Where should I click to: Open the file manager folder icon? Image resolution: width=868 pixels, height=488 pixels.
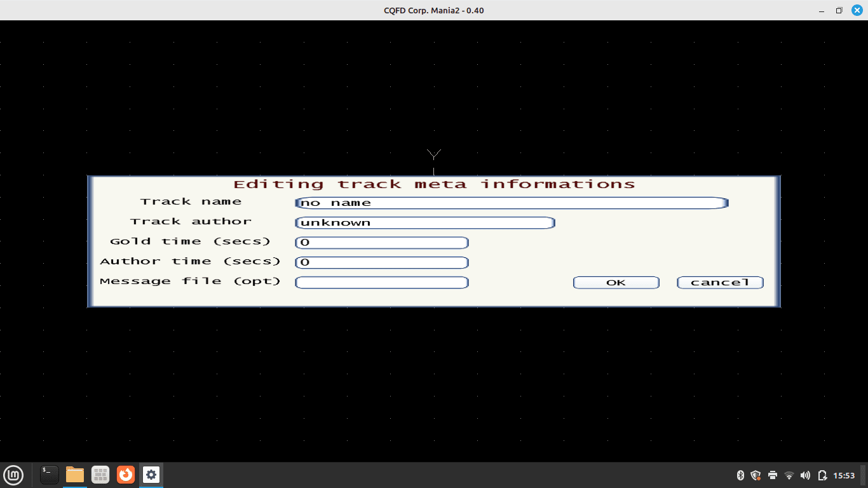pos(75,475)
